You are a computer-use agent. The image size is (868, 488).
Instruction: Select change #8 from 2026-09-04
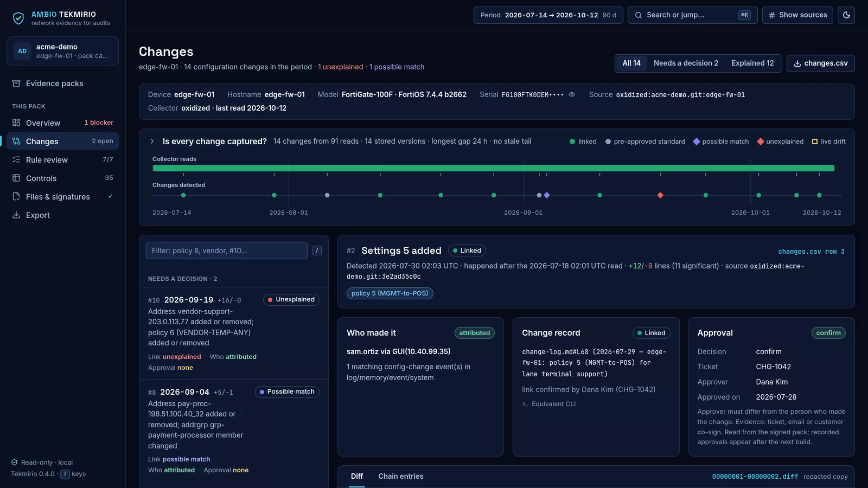[234, 431]
